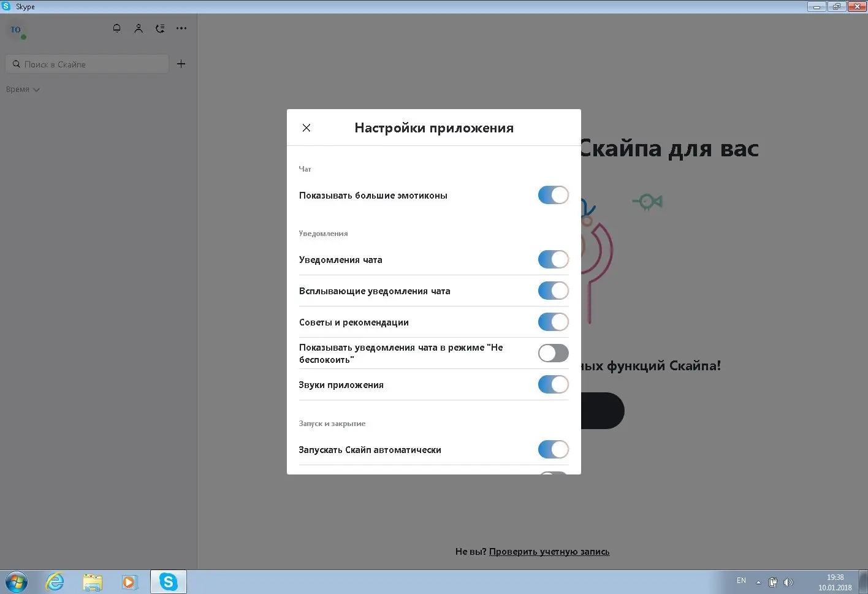Open the TO profile avatar

click(x=15, y=30)
